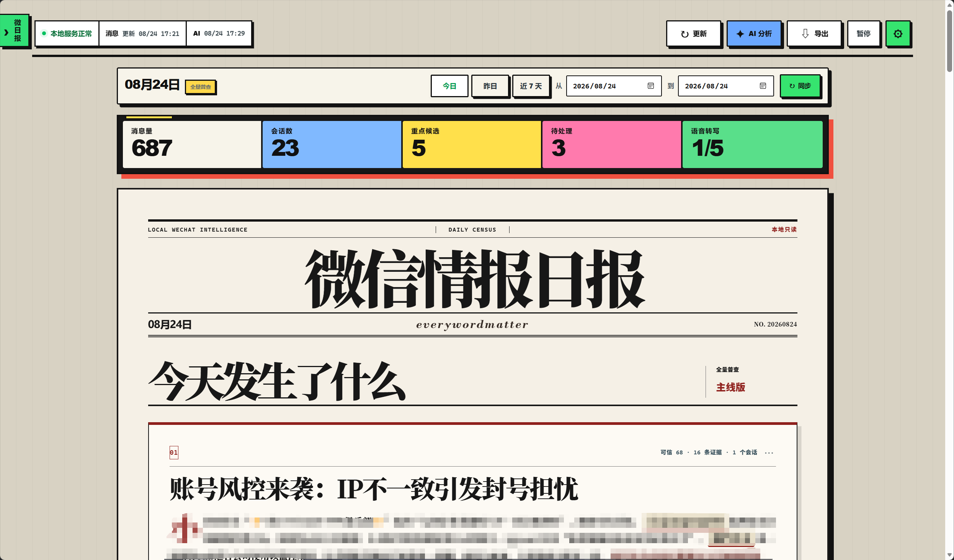Screen dimensions: 954x560
Task: Click the 主线版 edition label
Action: point(730,387)
